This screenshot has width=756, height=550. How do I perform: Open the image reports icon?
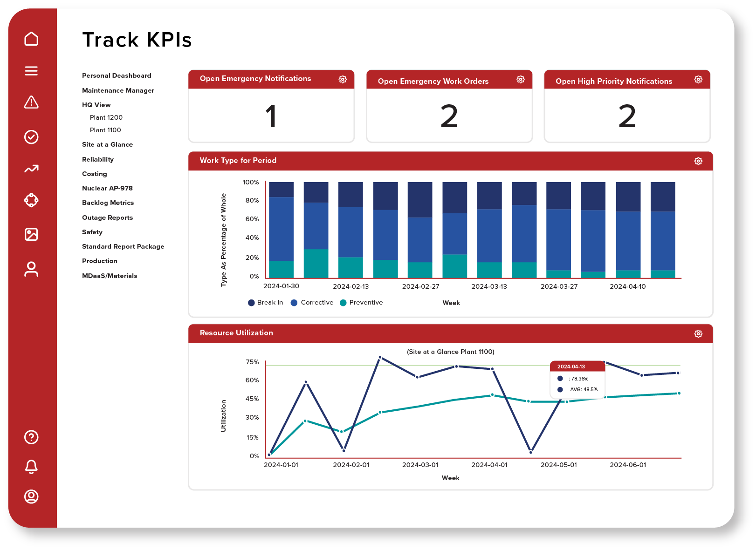31,235
